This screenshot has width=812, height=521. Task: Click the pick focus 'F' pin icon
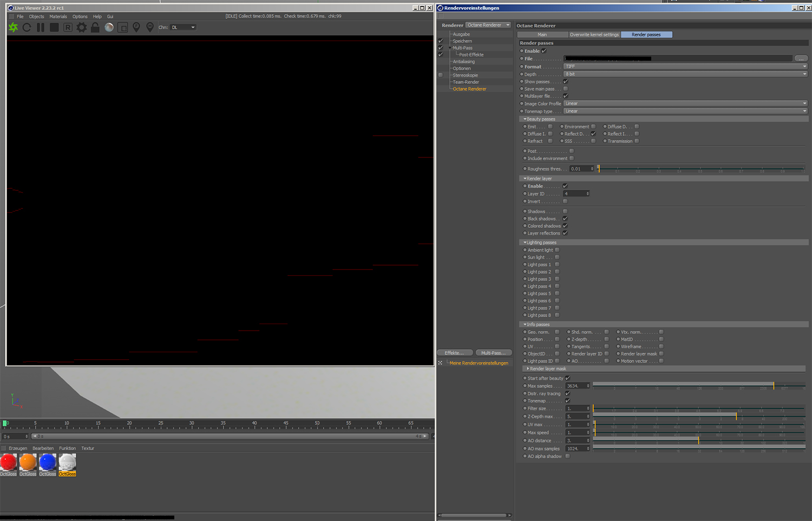coord(136,27)
